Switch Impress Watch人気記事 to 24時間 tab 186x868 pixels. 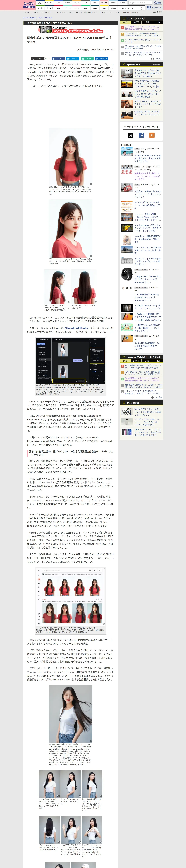136,361
